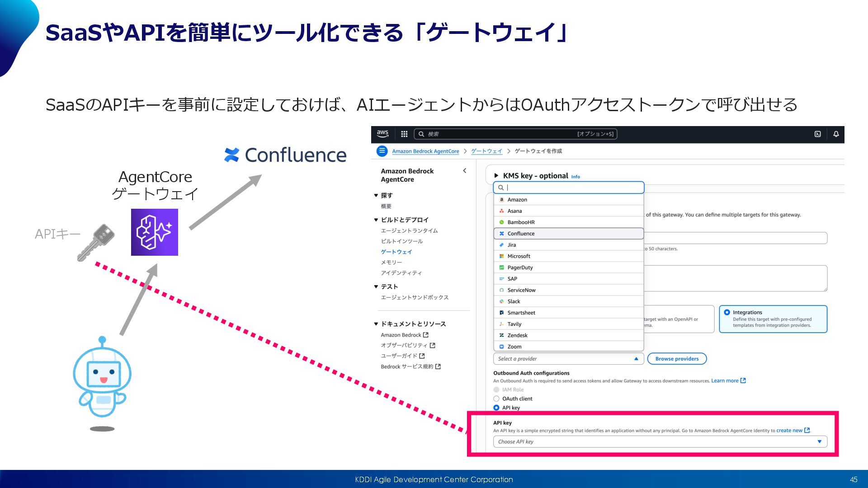Collapse the テスト sidebar section
This screenshot has height=488, width=868.
tap(376, 287)
